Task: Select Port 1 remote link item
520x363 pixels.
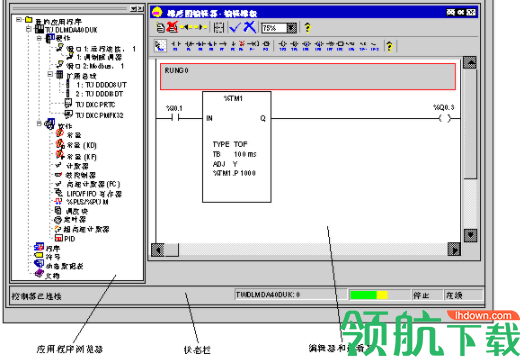Action: click(101, 49)
